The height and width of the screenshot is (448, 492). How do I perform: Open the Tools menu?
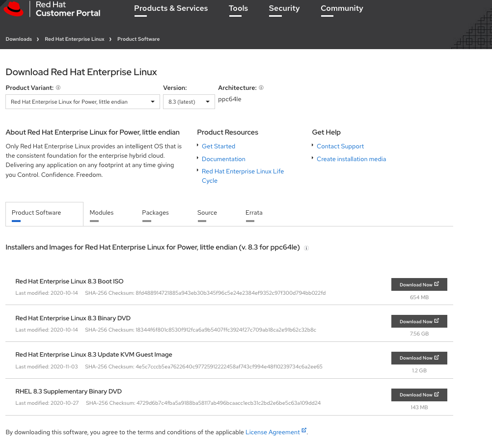click(x=238, y=8)
